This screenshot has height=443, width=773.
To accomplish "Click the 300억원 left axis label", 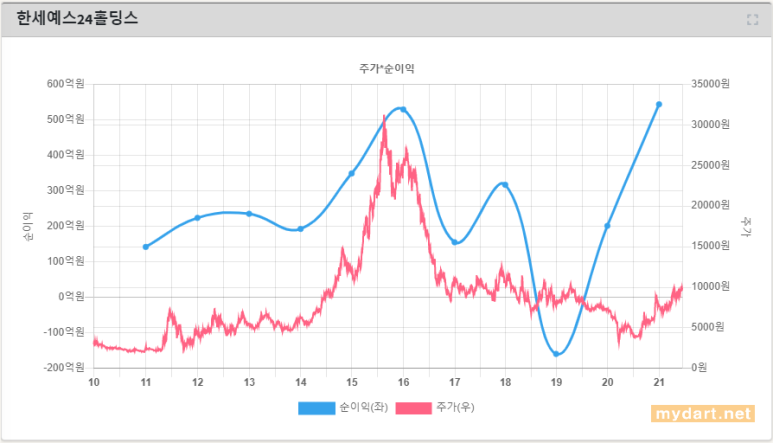I will [x=66, y=190].
